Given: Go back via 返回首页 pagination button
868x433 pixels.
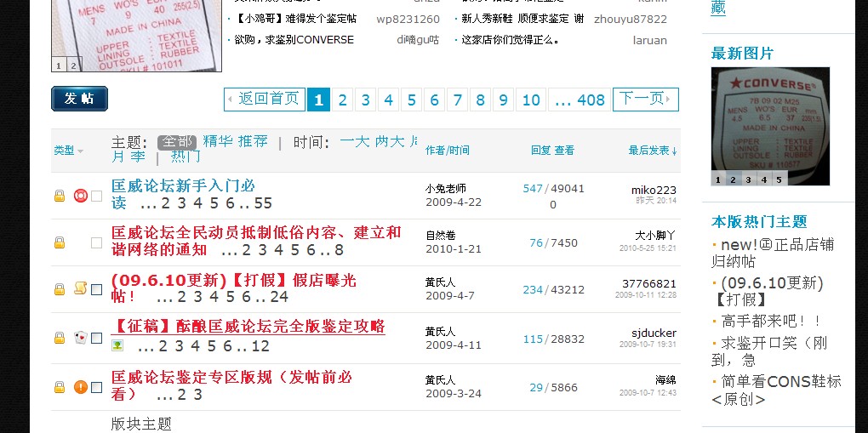Looking at the screenshot, I should click(265, 100).
